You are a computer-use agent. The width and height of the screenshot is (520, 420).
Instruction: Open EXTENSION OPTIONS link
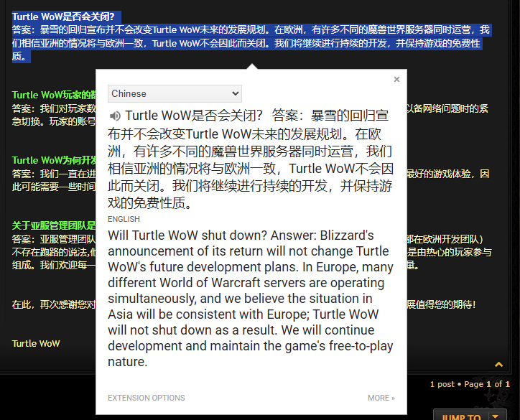[147, 398]
